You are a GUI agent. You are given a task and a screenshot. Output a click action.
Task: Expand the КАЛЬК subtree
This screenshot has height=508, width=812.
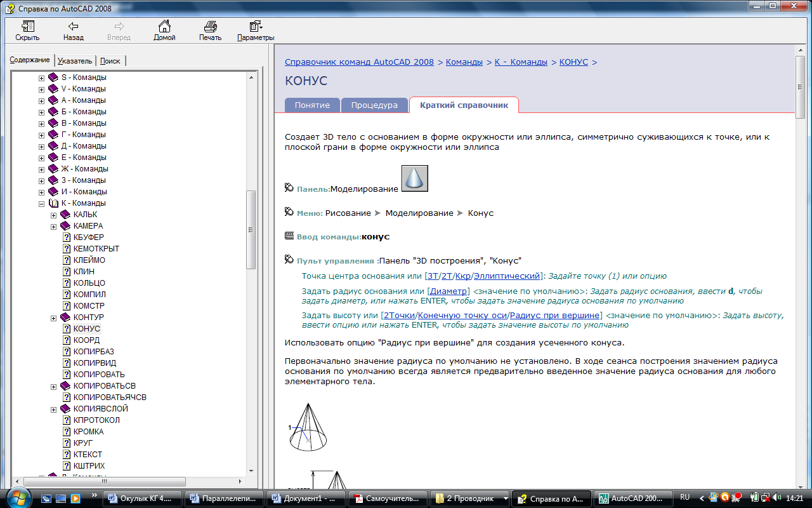[x=54, y=215]
